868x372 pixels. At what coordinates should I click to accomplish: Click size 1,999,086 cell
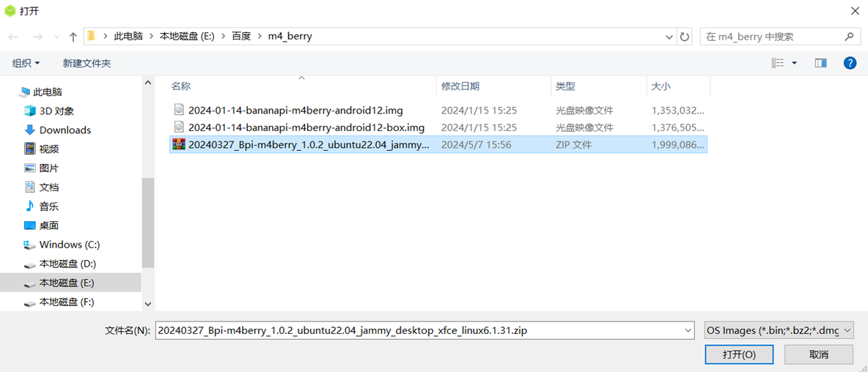tap(678, 145)
